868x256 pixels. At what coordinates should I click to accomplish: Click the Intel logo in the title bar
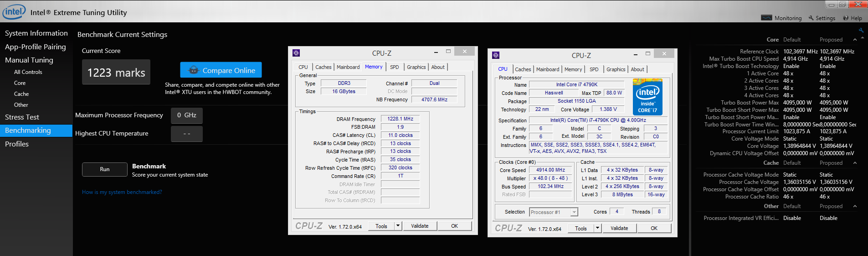coord(14,12)
